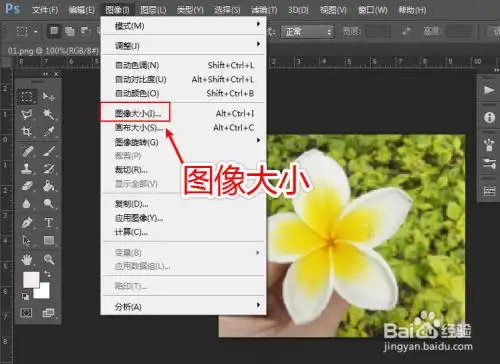This screenshot has width=500, height=364.
Task: Click the height input field
Action: pos(459,32)
